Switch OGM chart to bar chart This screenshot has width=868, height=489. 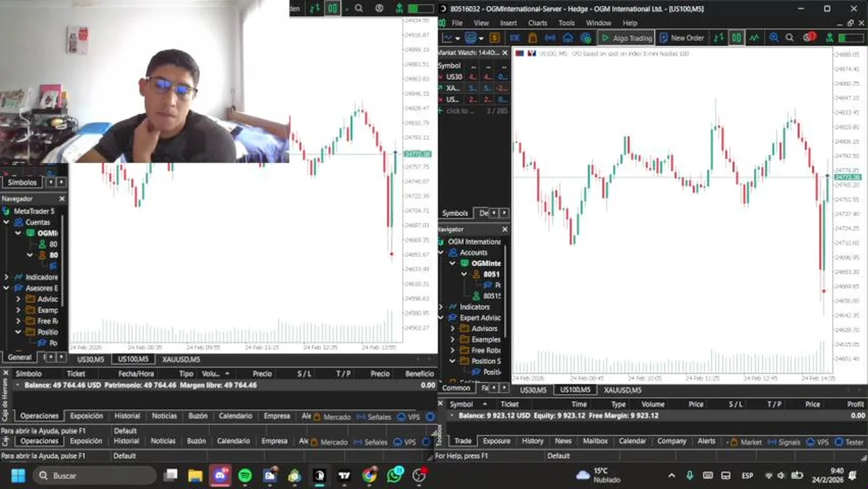719,38
